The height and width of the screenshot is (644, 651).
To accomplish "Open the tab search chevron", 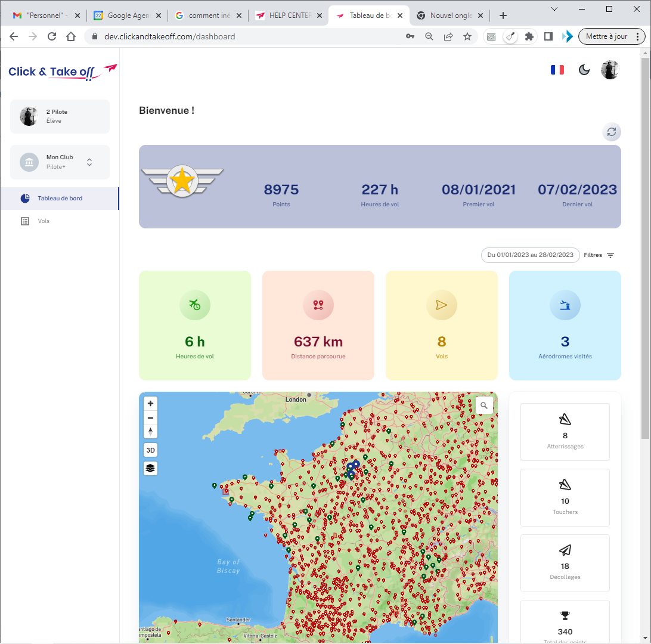I will (x=554, y=9).
